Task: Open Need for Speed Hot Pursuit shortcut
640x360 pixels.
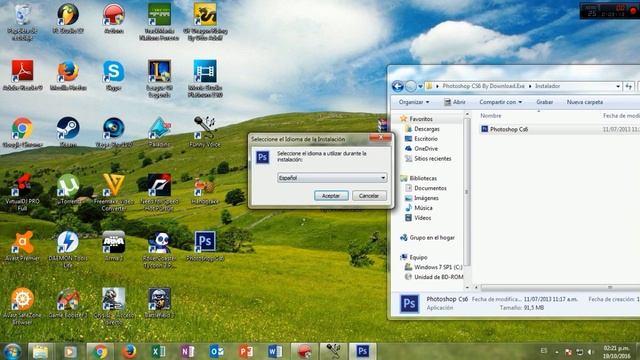Action: tap(159, 192)
